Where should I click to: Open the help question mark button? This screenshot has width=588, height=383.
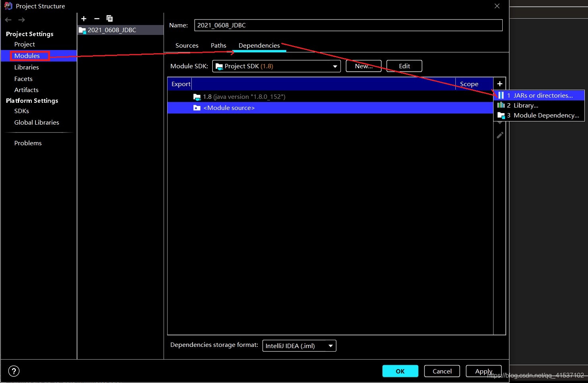[x=14, y=371]
